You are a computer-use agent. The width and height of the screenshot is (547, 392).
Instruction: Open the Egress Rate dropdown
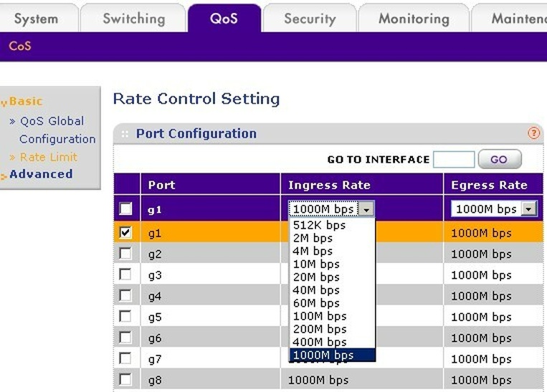point(529,209)
